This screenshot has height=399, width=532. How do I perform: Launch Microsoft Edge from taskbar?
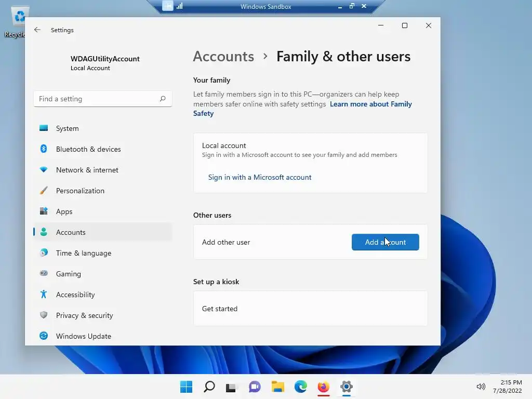pyautogui.click(x=301, y=387)
